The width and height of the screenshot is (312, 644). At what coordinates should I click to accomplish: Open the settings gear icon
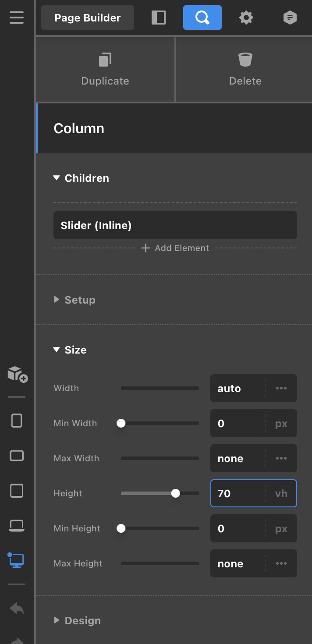tap(246, 18)
